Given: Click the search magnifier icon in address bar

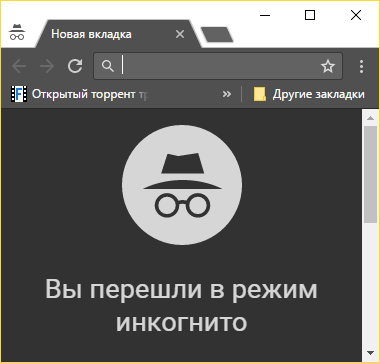Looking at the screenshot, I should (107, 66).
